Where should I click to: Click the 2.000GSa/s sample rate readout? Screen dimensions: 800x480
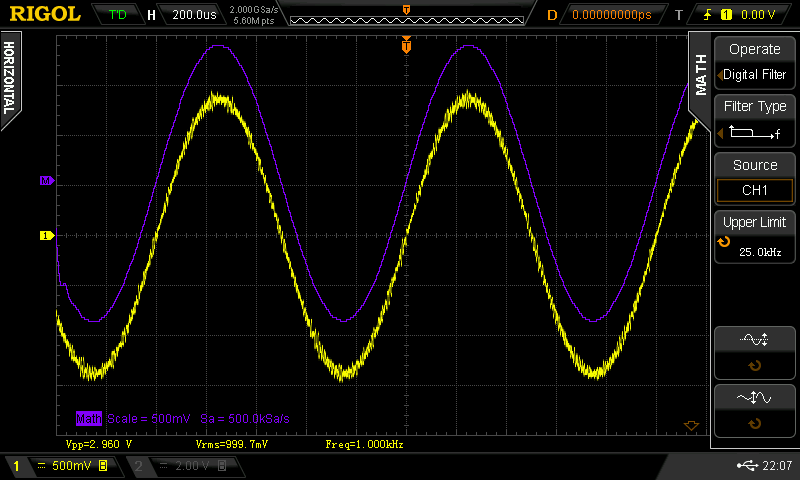[x=254, y=10]
